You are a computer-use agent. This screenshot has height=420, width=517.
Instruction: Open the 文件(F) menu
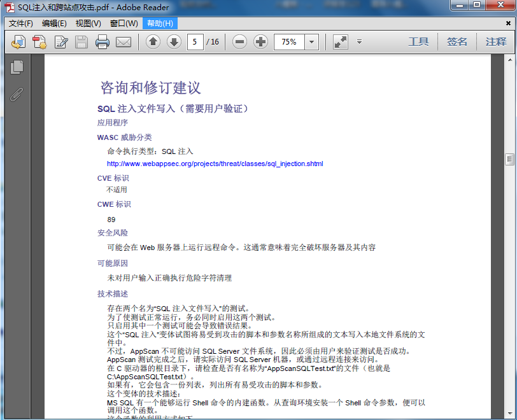pyautogui.click(x=21, y=24)
